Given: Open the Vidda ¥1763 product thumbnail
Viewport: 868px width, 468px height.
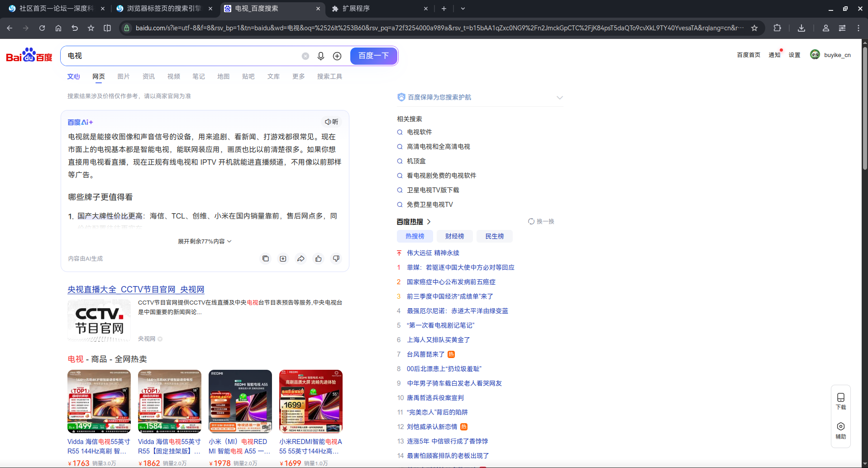Looking at the screenshot, I should 99,401.
